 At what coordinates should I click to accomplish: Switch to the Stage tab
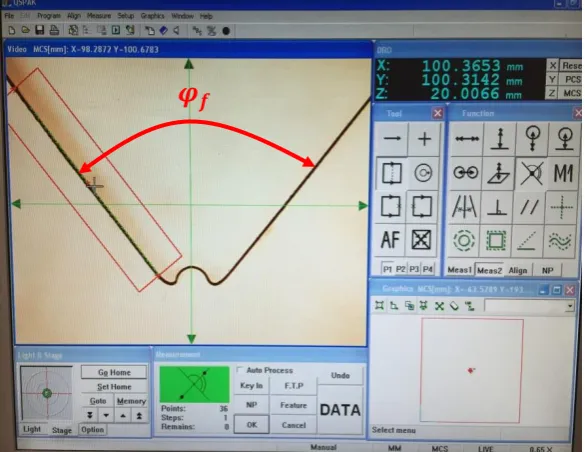click(62, 430)
